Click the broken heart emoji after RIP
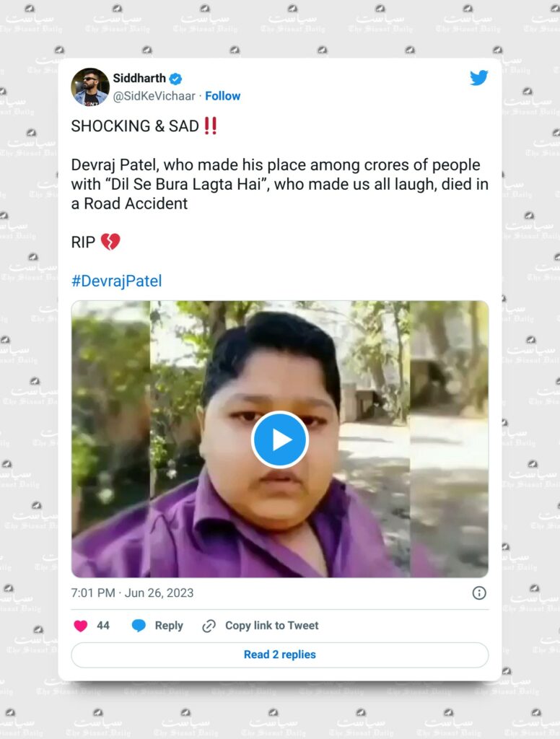The height and width of the screenshot is (739, 560). pyautogui.click(x=110, y=242)
